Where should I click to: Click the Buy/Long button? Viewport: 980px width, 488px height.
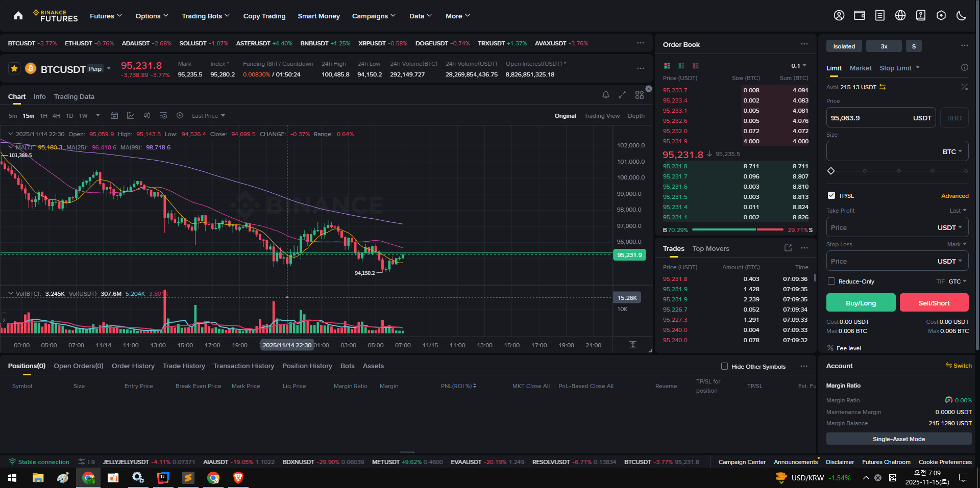point(861,302)
